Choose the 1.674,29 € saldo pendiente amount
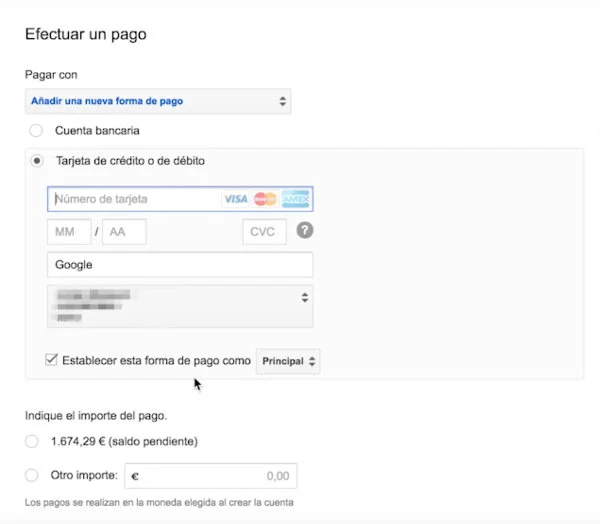The height and width of the screenshot is (524, 600). [x=32, y=441]
